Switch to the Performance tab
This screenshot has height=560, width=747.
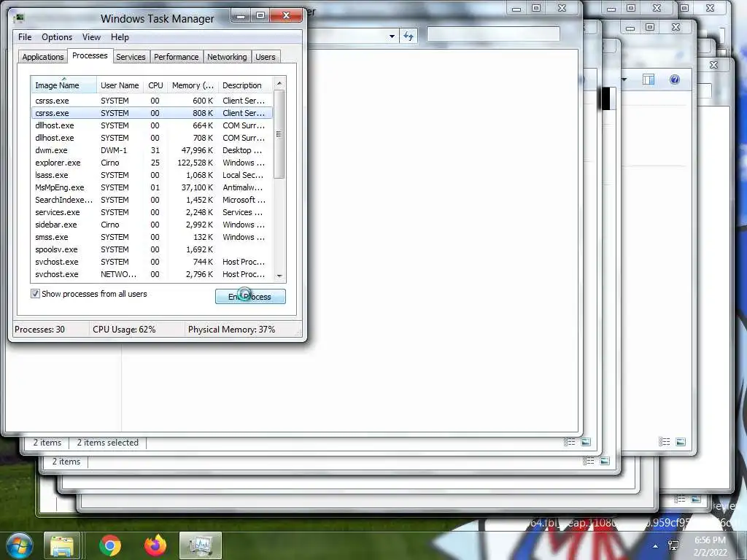177,57
